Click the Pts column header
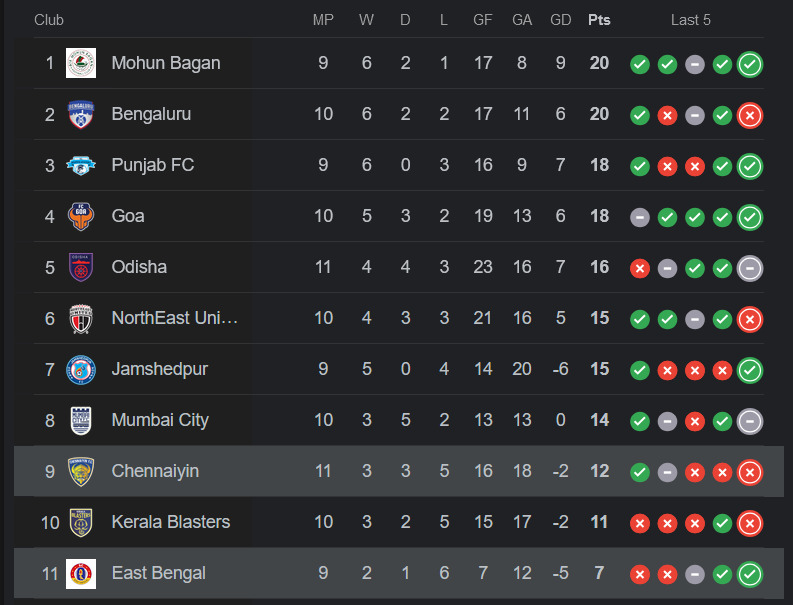793x605 pixels. [x=599, y=20]
